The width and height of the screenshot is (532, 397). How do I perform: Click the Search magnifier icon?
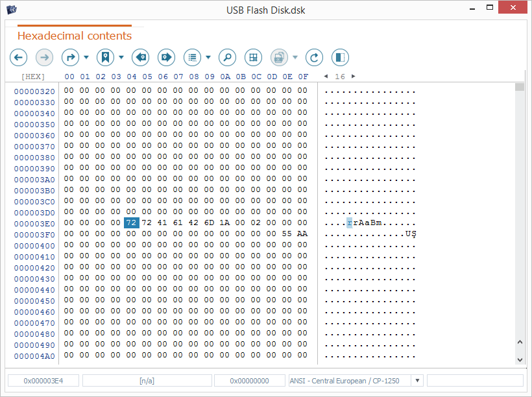click(227, 57)
